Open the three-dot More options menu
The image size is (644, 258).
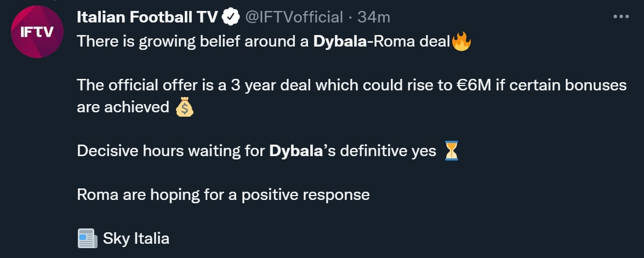point(621,17)
